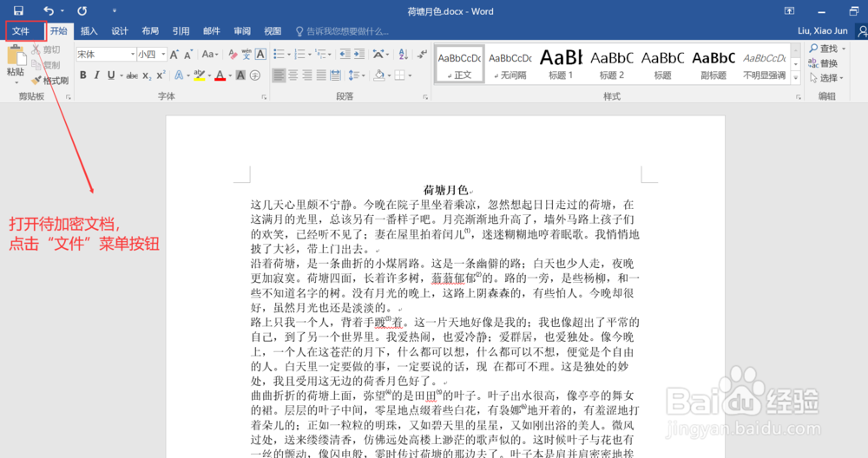Click the character border icon
The width and height of the screenshot is (868, 458).
(x=260, y=54)
